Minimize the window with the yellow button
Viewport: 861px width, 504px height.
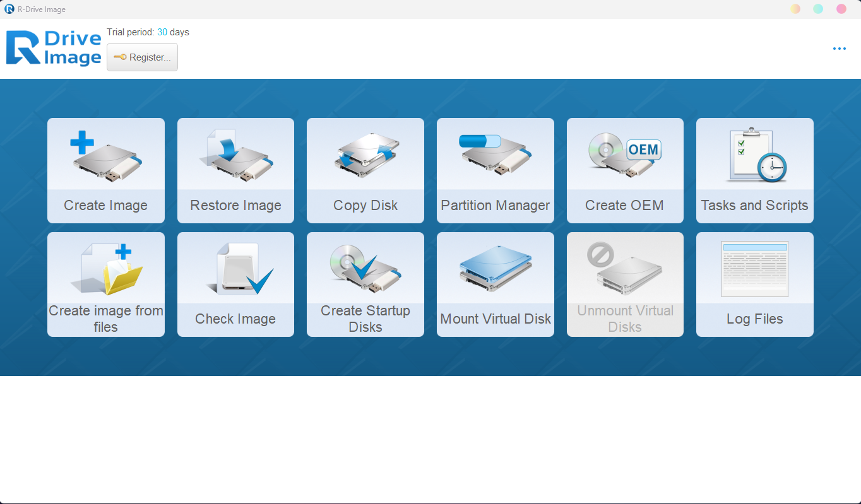[x=795, y=9]
